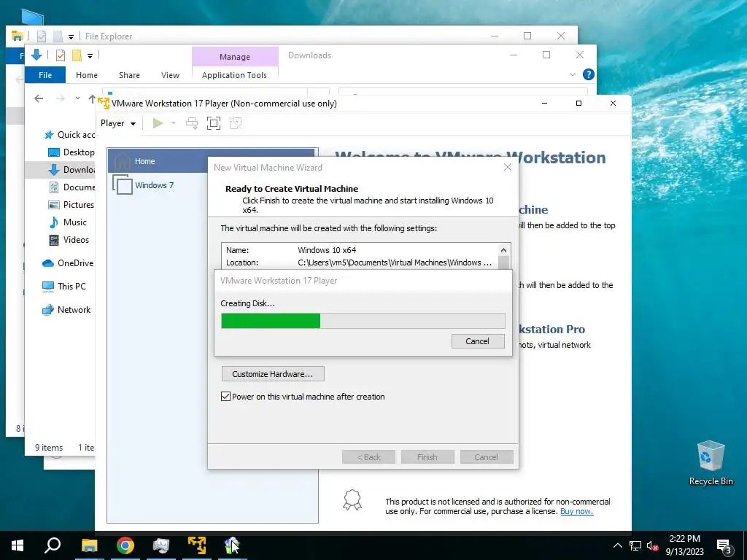Open the Player dropdown menu
This screenshot has height=560, width=747.
118,123
